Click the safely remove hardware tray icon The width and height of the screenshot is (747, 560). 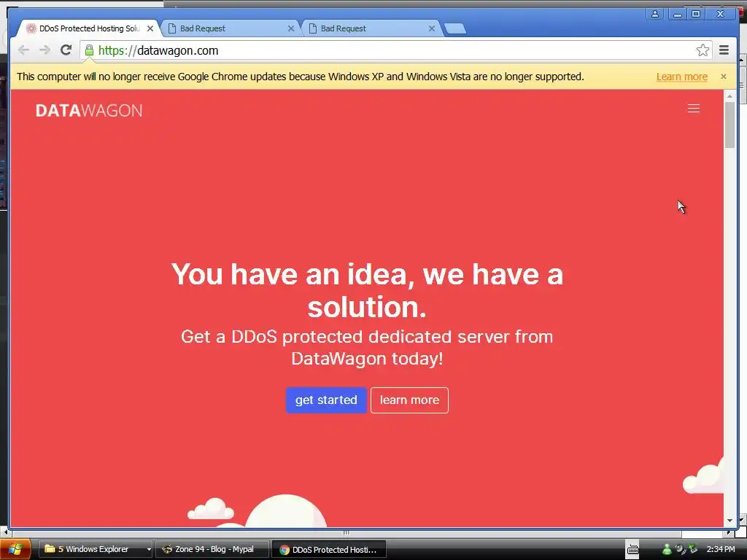[x=693, y=549]
